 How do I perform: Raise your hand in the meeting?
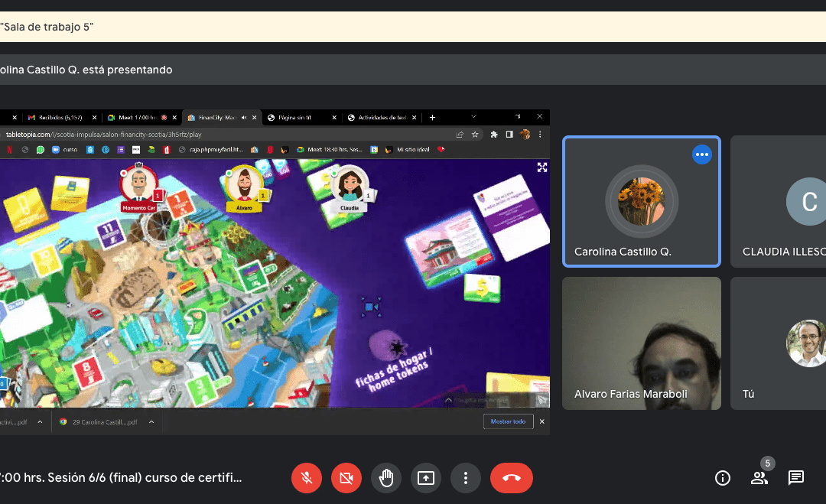(386, 478)
